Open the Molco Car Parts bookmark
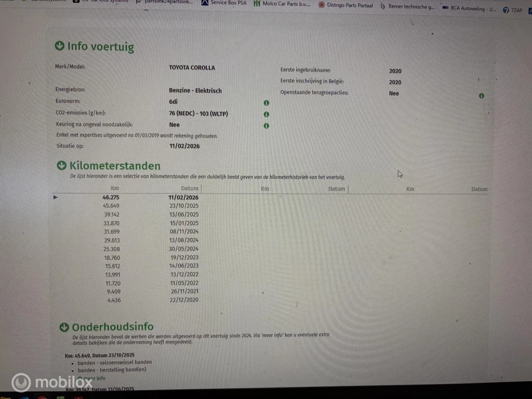The width and height of the screenshot is (532, 399). 282,4
